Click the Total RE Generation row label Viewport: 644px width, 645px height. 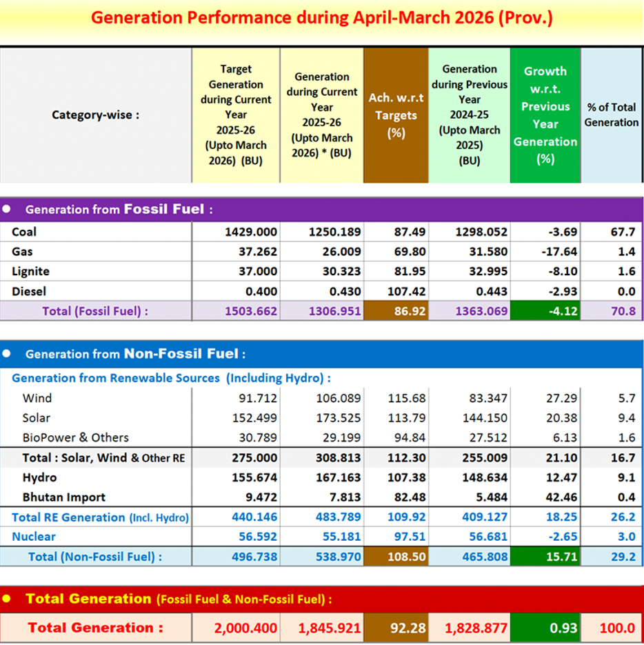click(101, 517)
